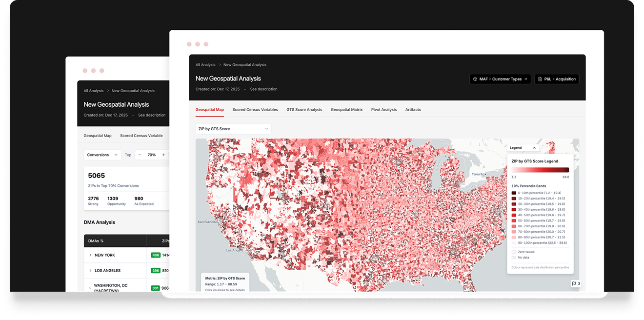The image size is (644, 320).
Task: Select Geospatial Map tab in back window
Action: [x=98, y=136]
